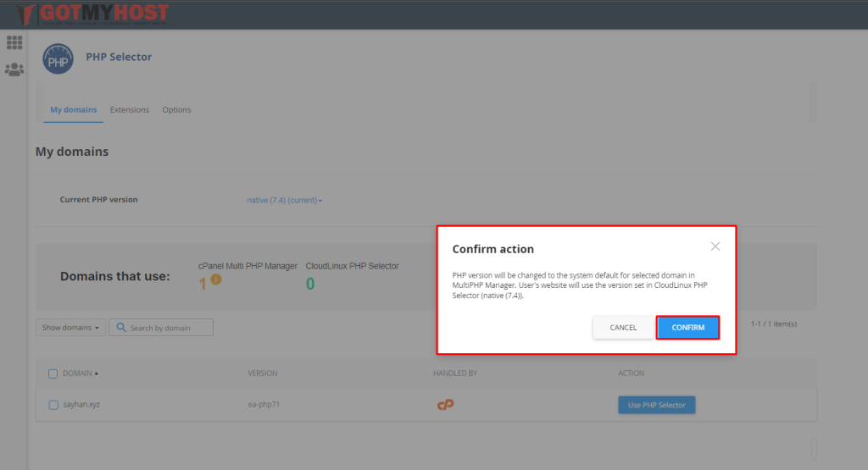This screenshot has height=470, width=868.
Task: Expand the native (7.4) version dropdown
Action: click(285, 201)
